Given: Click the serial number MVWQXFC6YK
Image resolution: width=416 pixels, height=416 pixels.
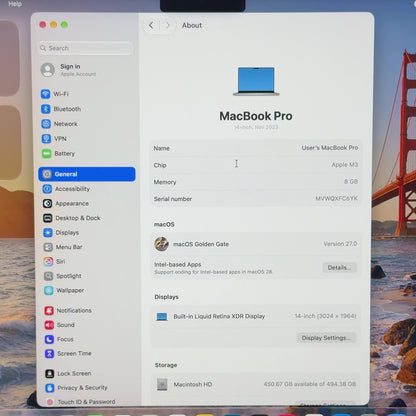Looking at the screenshot, I should 336,198.
